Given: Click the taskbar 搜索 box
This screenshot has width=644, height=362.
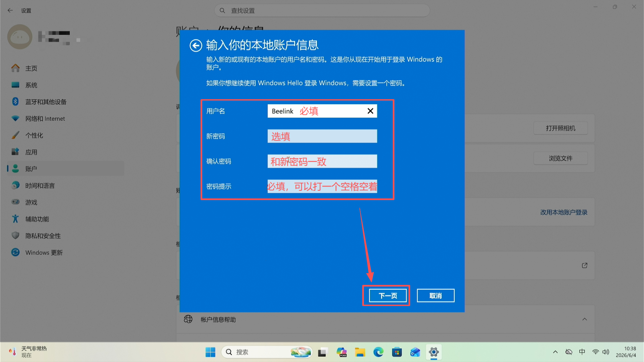Looking at the screenshot, I should click(267, 352).
